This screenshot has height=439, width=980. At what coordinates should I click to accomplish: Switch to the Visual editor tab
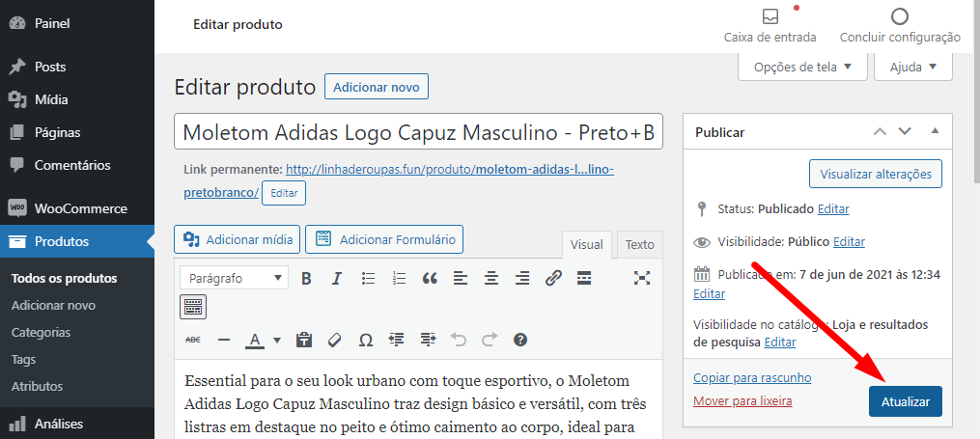587,245
